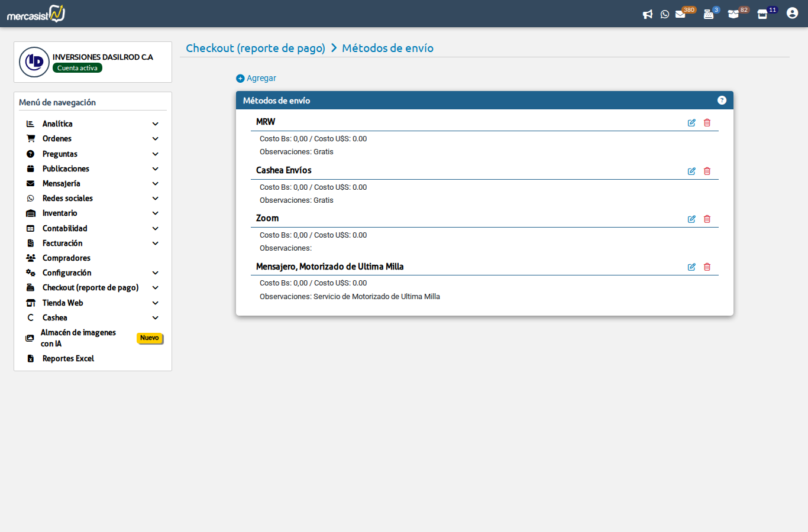This screenshot has width=808, height=532.
Task: Delete the Cashea Envíos shipping method
Action: pyautogui.click(x=707, y=171)
